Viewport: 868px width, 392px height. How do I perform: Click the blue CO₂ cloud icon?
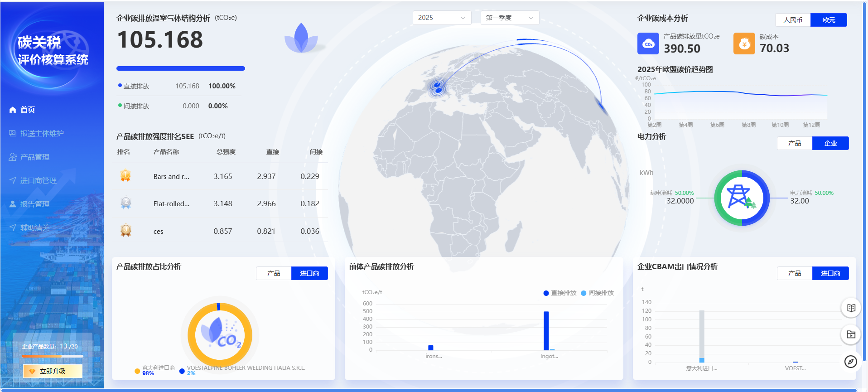point(648,44)
